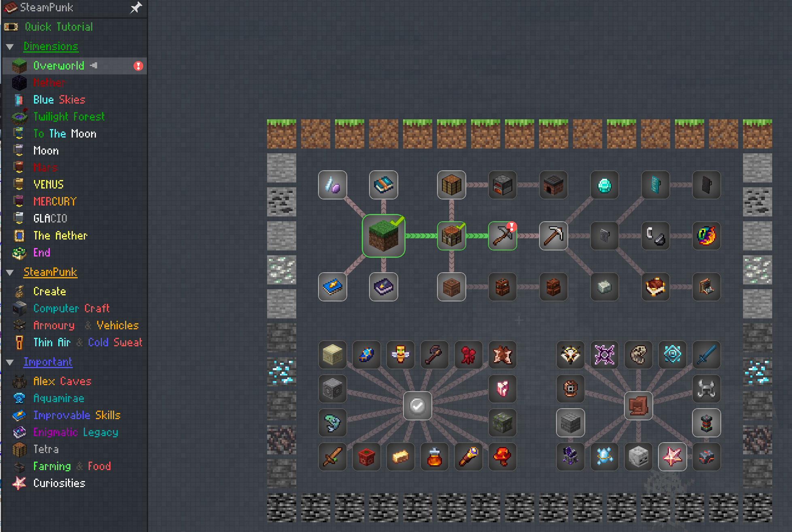Collapse the Dimensions chapter group
The image size is (792, 532).
10,47
